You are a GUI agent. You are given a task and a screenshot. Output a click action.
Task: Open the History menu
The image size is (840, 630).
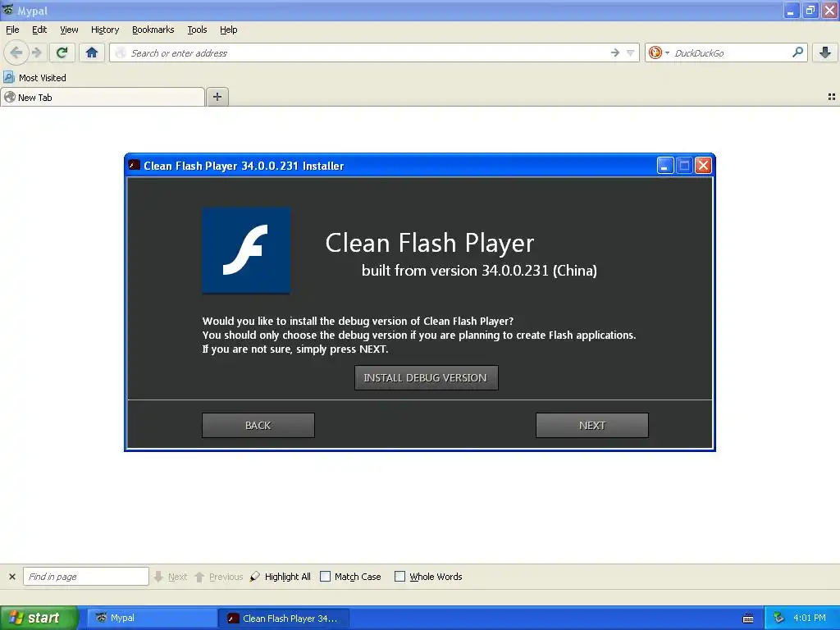coord(105,30)
